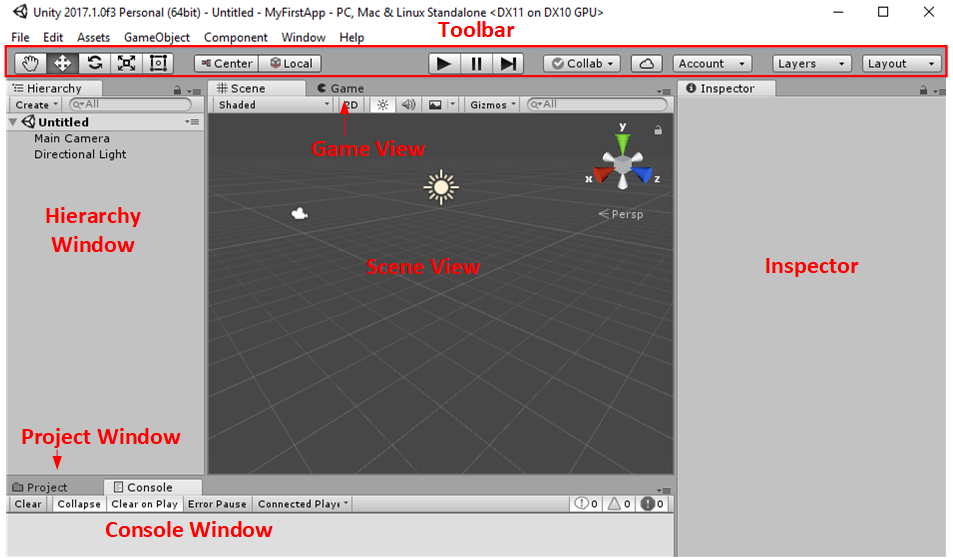Lock the Hierarchy panel
Image resolution: width=953 pixels, height=558 pixels.
coord(177,90)
